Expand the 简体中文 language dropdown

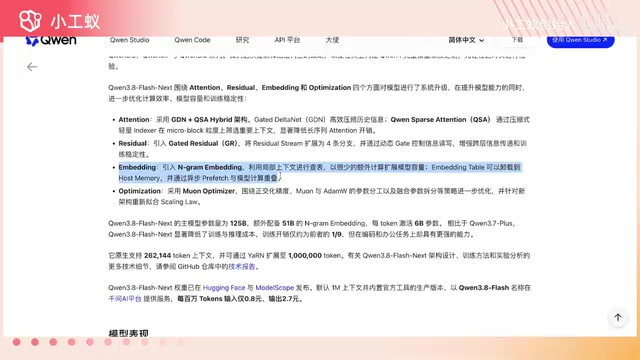(x=466, y=40)
